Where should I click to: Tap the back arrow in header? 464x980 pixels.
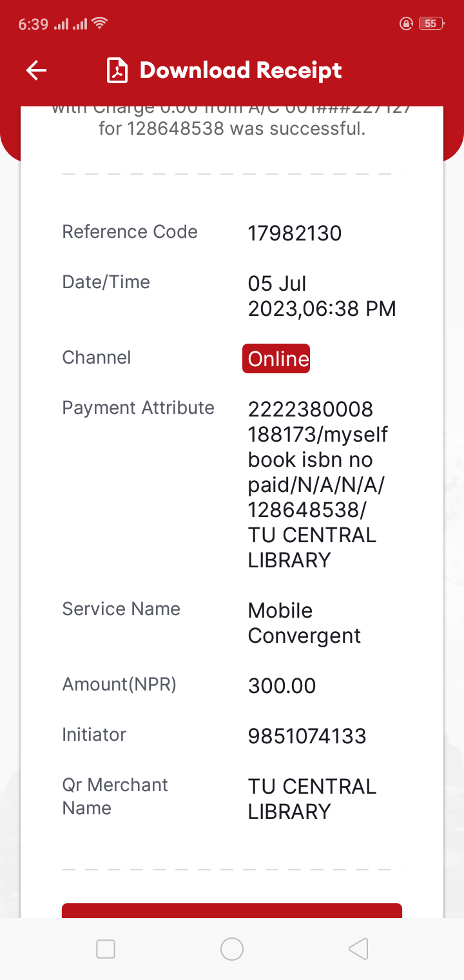(x=37, y=70)
